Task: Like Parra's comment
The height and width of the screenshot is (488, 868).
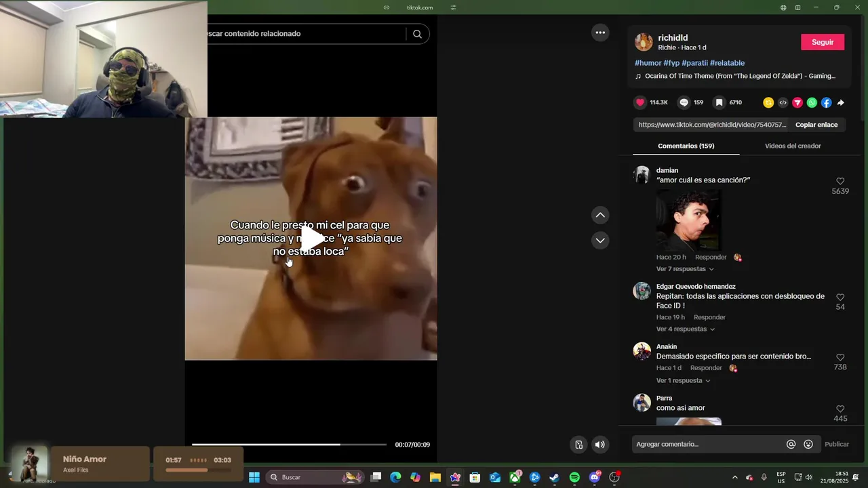Action: coord(840,409)
